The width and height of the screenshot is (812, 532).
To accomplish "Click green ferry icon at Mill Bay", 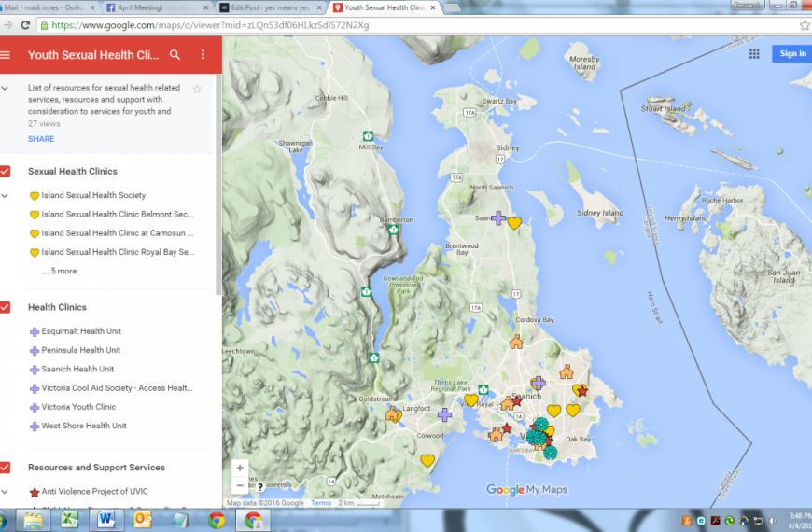I will point(368,136).
